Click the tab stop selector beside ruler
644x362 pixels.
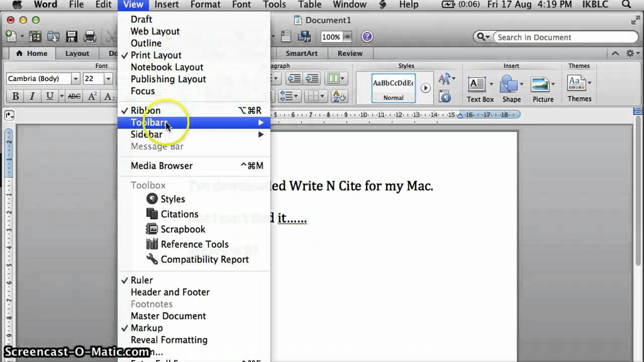9,115
